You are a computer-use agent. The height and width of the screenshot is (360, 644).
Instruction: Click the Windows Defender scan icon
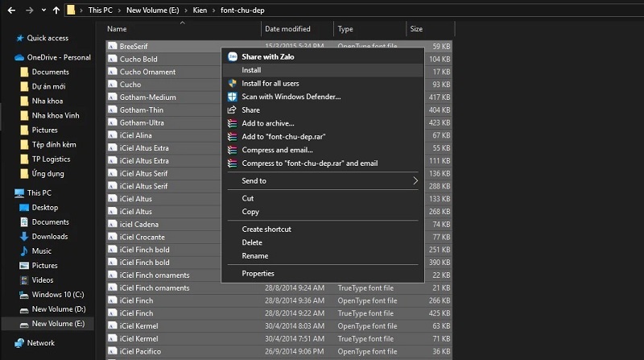tap(232, 97)
